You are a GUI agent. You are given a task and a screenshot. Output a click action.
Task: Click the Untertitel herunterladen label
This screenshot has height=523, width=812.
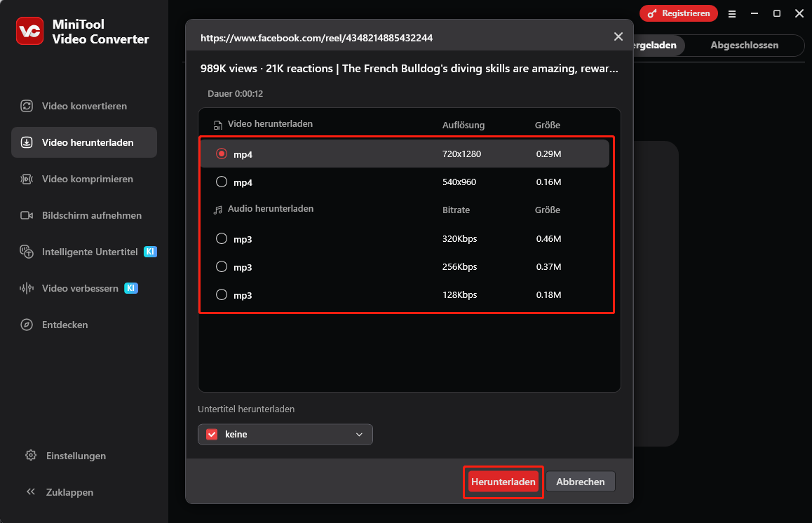click(246, 409)
